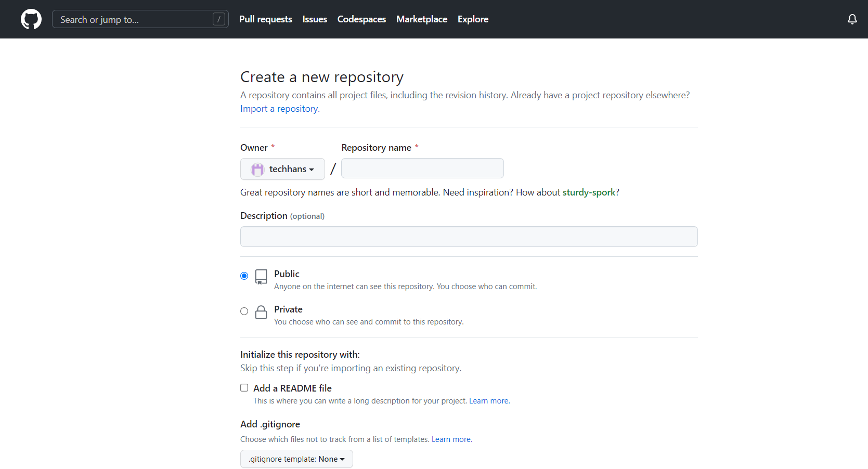Go to Pull requests
The width and height of the screenshot is (868, 469).
[265, 19]
